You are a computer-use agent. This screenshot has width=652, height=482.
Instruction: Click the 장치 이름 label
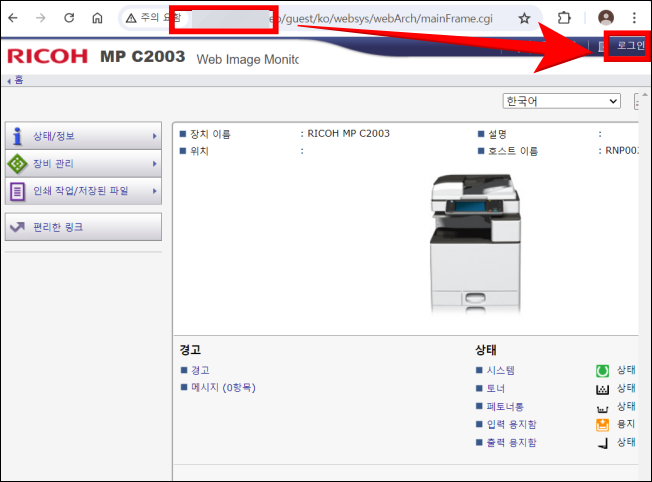pos(210,134)
